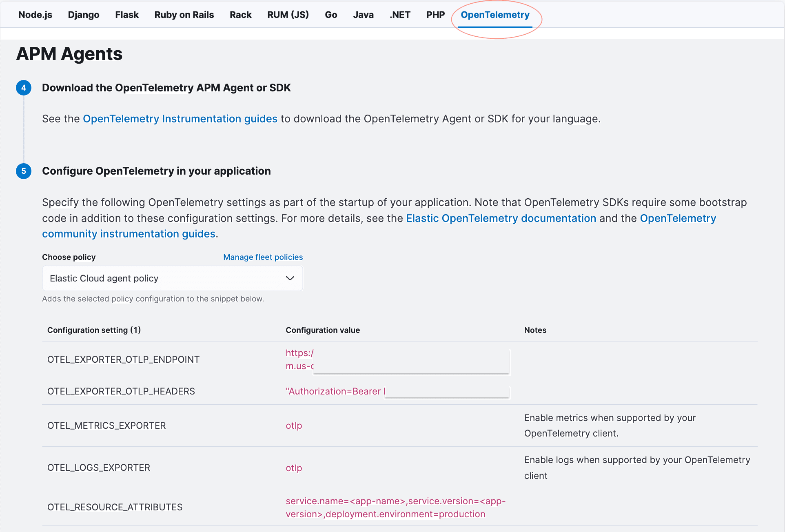
Task: Open the Rack tab
Action: [240, 15]
